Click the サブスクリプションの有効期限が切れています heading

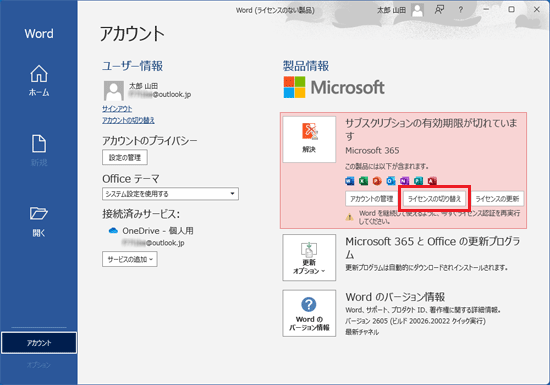(431, 129)
